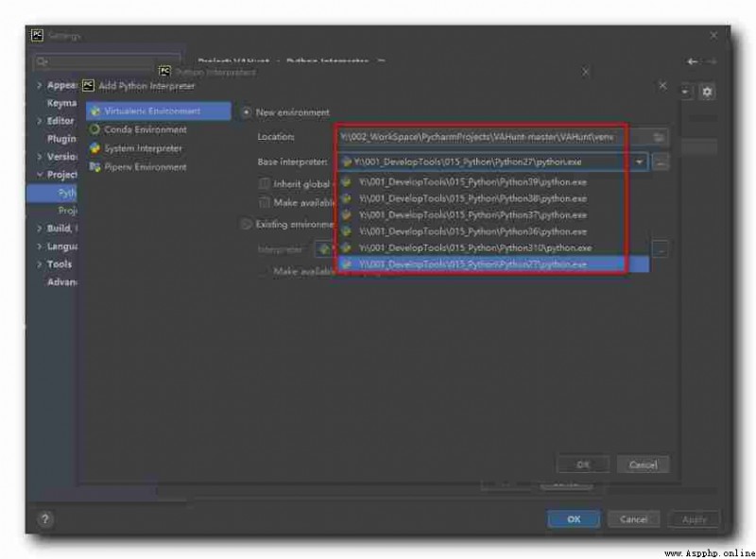Expand the Editor section in Settings tree
Image resolution: width=756 pixels, height=559 pixels.
click(40, 121)
